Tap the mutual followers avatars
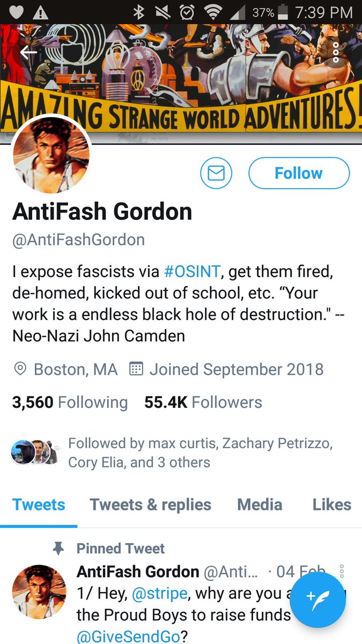This screenshot has width=362, height=644. tap(35, 452)
